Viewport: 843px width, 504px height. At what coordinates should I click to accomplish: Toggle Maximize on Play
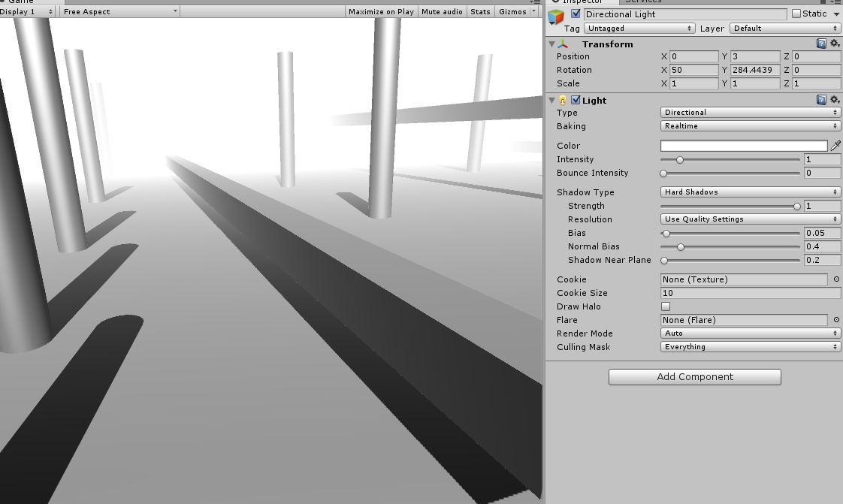(x=381, y=12)
